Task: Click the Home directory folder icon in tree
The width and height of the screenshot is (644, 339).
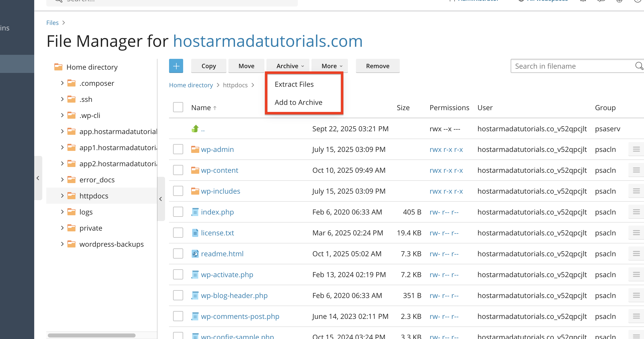Action: [58, 67]
